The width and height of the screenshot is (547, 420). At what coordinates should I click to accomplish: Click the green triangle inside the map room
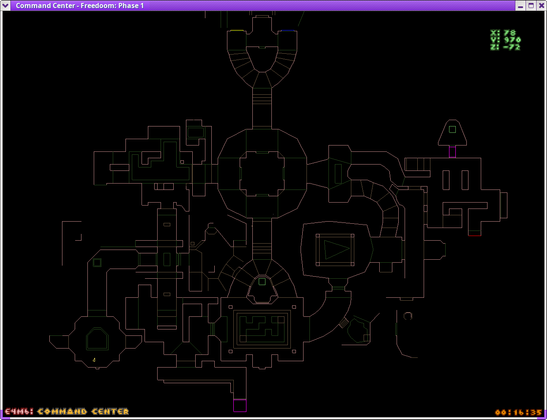click(337, 249)
